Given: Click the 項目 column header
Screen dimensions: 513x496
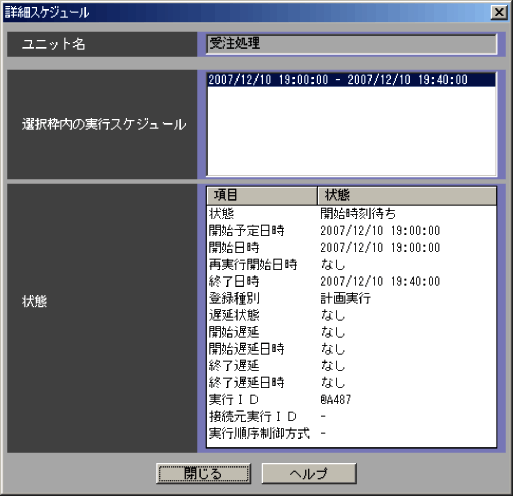Looking at the screenshot, I should tap(262, 195).
